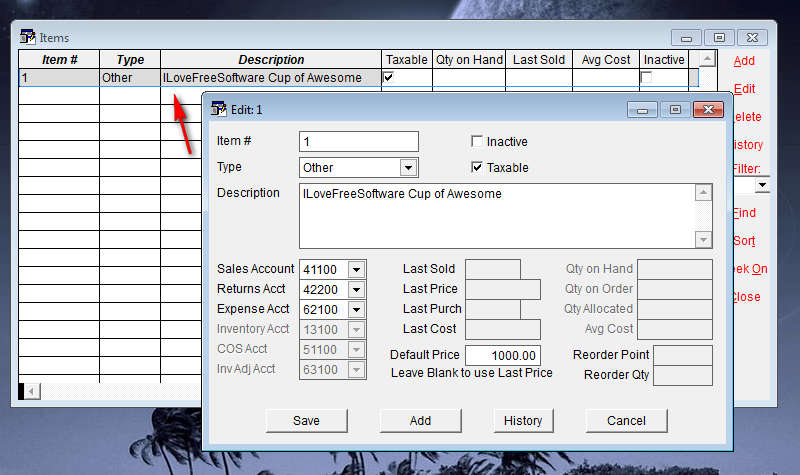Click the Description text area
Viewport: 800px width, 475px height.
tap(497, 216)
